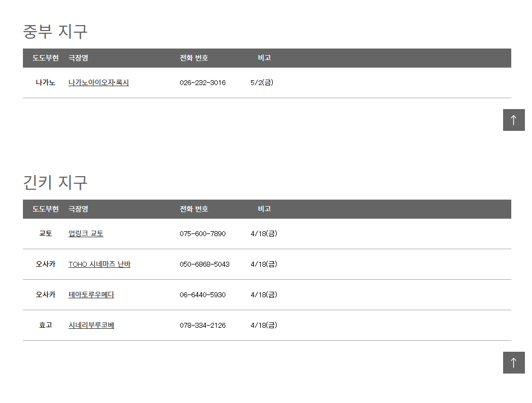Click the 효고 prefecture cell
The width and height of the screenshot is (532, 403).
45,325
